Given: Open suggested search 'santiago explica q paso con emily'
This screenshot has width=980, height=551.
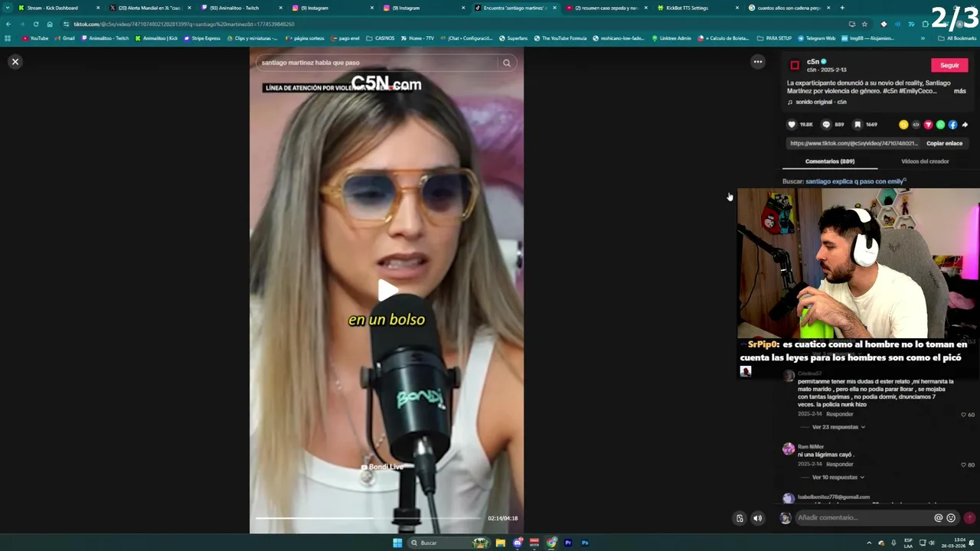Looking at the screenshot, I should pos(855,181).
